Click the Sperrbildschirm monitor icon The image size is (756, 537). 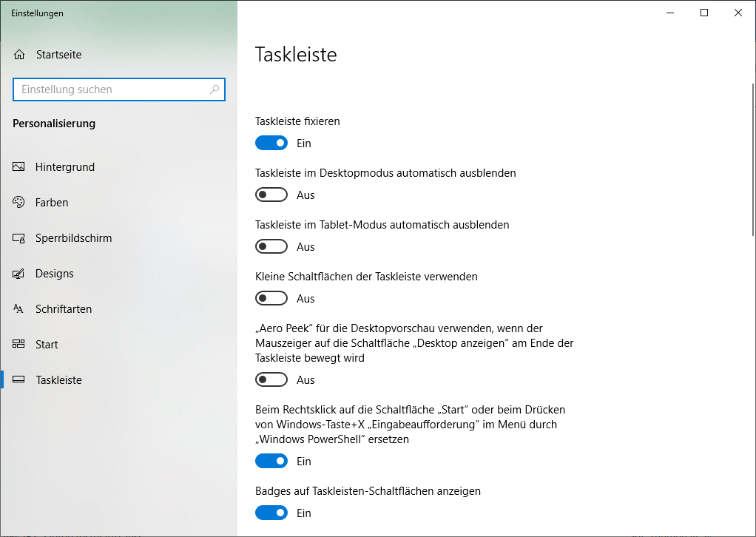click(x=18, y=237)
